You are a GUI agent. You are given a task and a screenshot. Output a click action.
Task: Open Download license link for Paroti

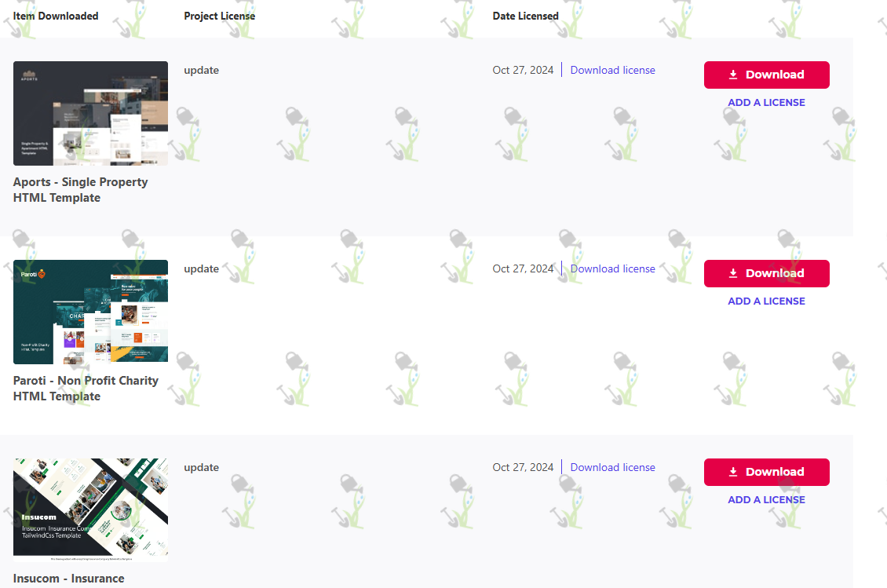[x=612, y=268]
